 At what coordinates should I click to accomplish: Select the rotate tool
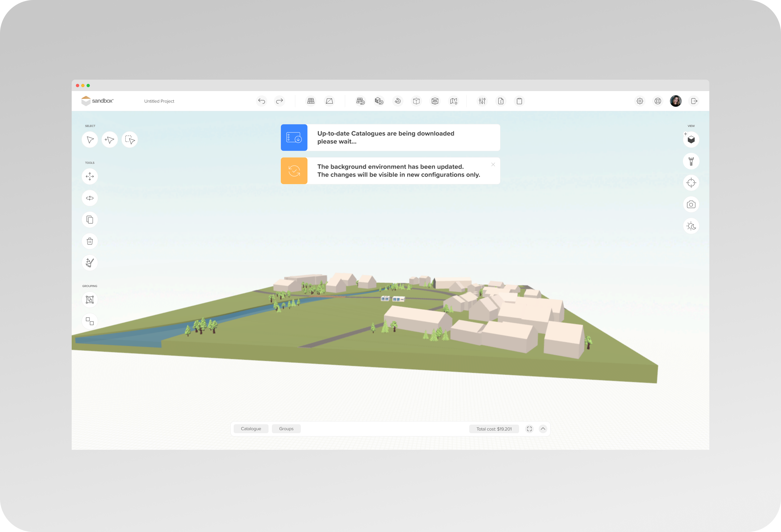(90, 198)
